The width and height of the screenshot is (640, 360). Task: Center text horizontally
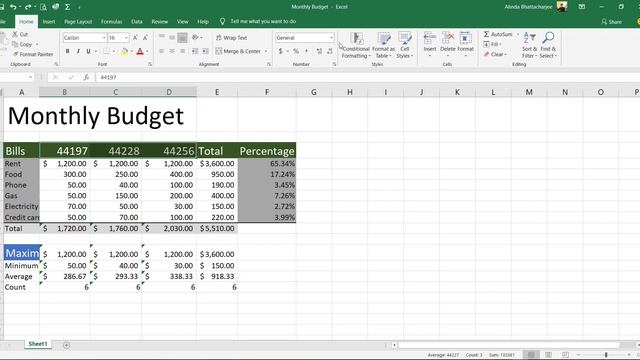coord(172,51)
